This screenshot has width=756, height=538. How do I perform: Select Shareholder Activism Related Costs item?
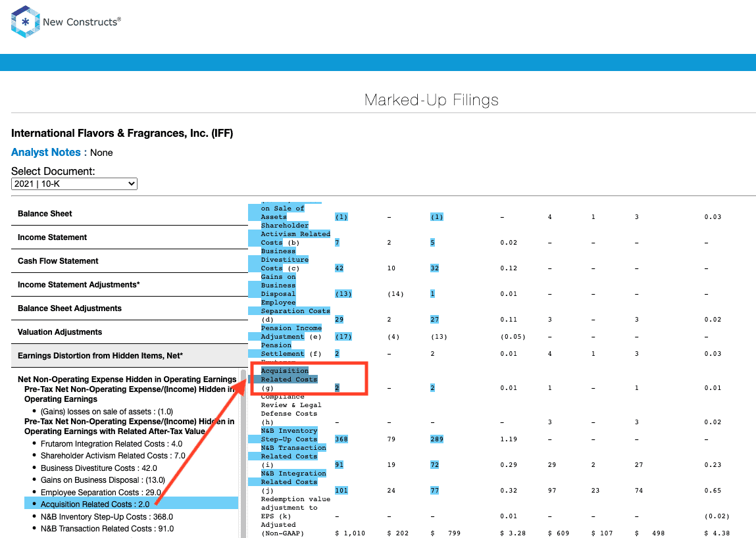tap(113, 456)
